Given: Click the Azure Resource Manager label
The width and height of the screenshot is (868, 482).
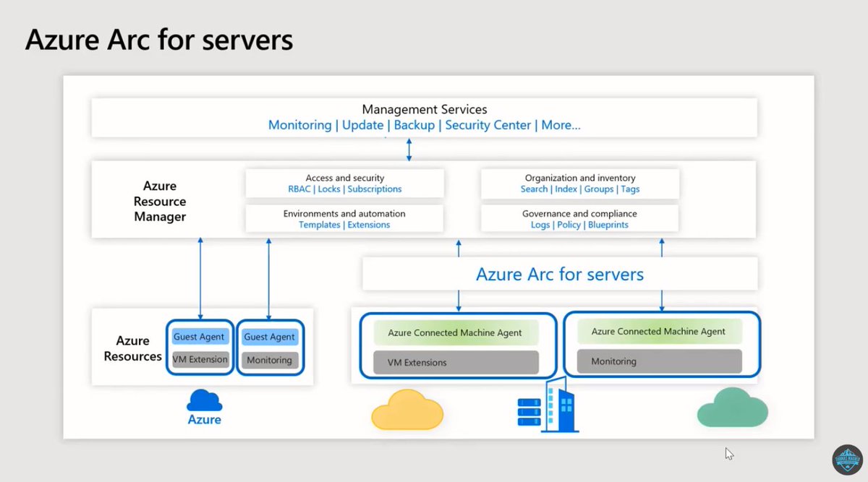Looking at the screenshot, I should point(160,202).
